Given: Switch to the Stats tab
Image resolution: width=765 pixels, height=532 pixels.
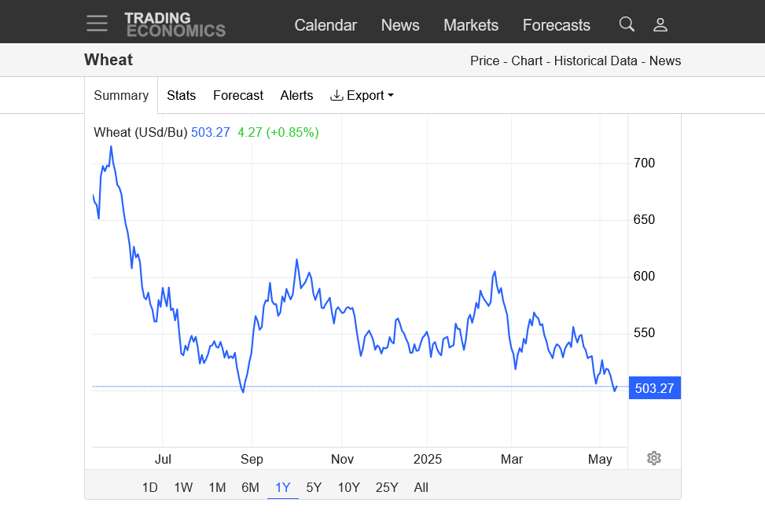Looking at the screenshot, I should coord(181,96).
